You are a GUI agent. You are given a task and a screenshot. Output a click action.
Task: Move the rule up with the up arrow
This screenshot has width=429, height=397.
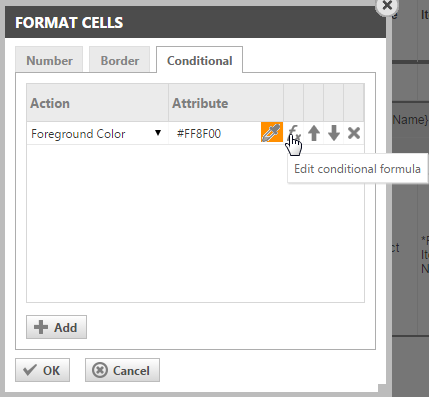click(314, 133)
